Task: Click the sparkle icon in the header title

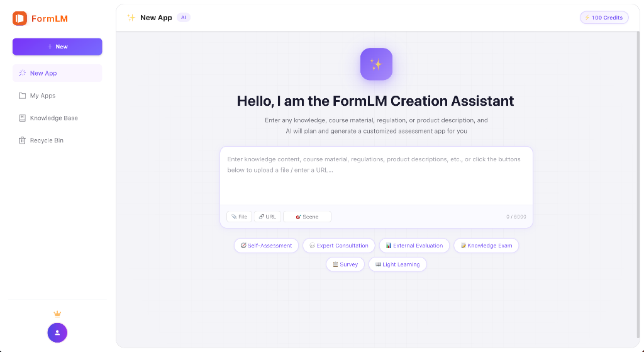Action: (131, 18)
